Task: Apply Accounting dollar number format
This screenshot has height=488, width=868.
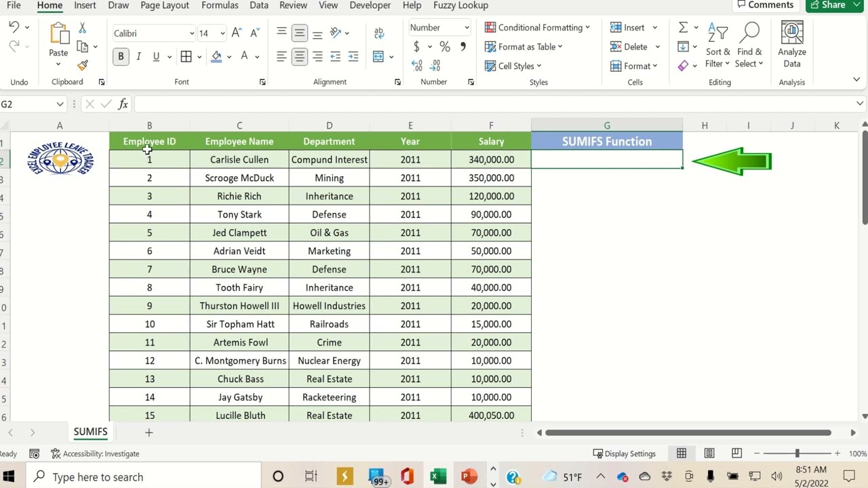Action: click(x=416, y=47)
